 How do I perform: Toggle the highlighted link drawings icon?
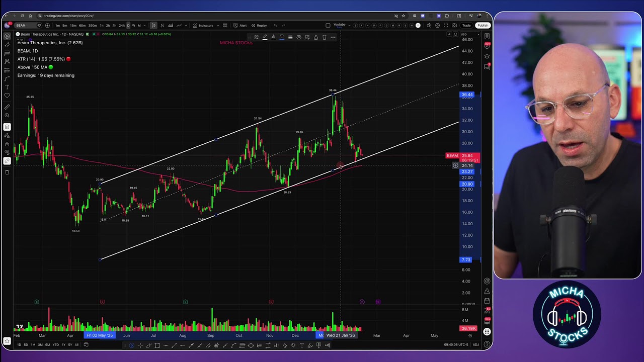[7, 161]
